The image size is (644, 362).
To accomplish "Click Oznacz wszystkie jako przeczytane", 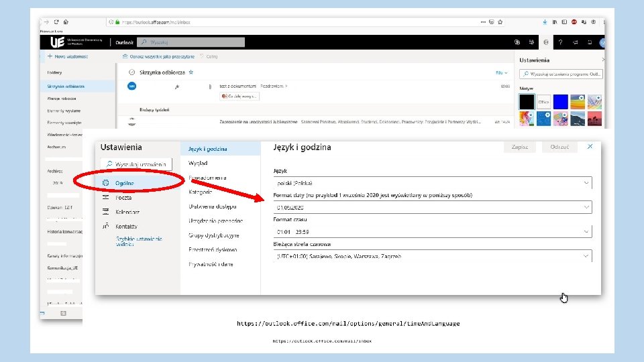I will tap(158, 56).
